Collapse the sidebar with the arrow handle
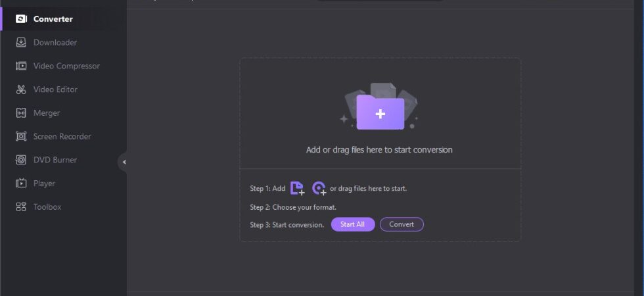The height and width of the screenshot is (296, 644). click(x=123, y=162)
